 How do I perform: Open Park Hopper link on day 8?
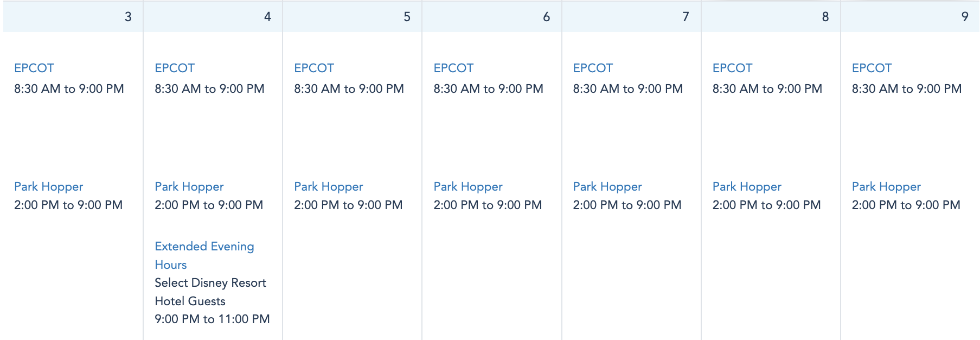747,187
